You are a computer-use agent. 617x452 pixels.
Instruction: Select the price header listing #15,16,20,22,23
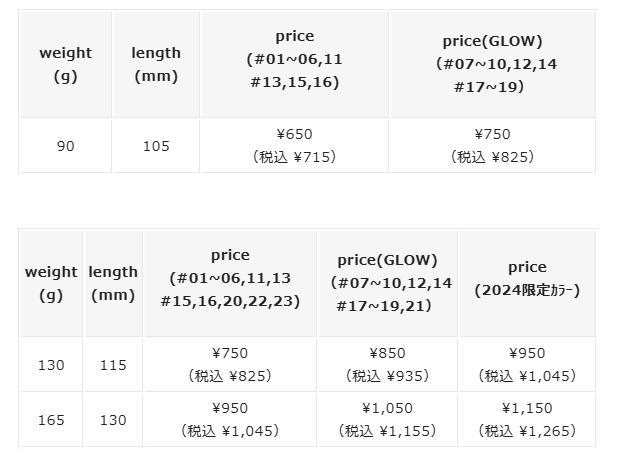230,284
